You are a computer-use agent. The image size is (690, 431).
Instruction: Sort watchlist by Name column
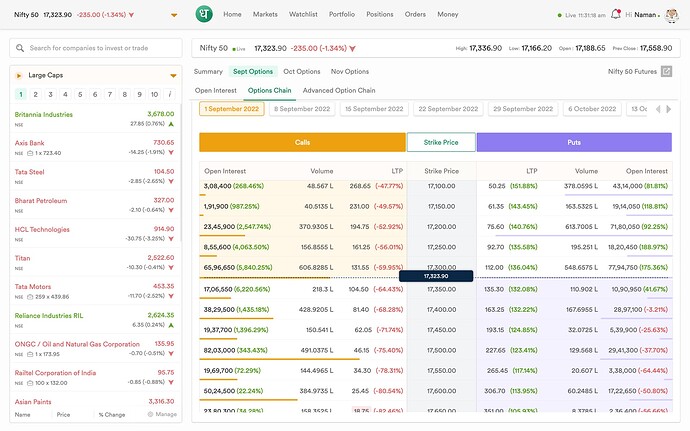(x=22, y=414)
